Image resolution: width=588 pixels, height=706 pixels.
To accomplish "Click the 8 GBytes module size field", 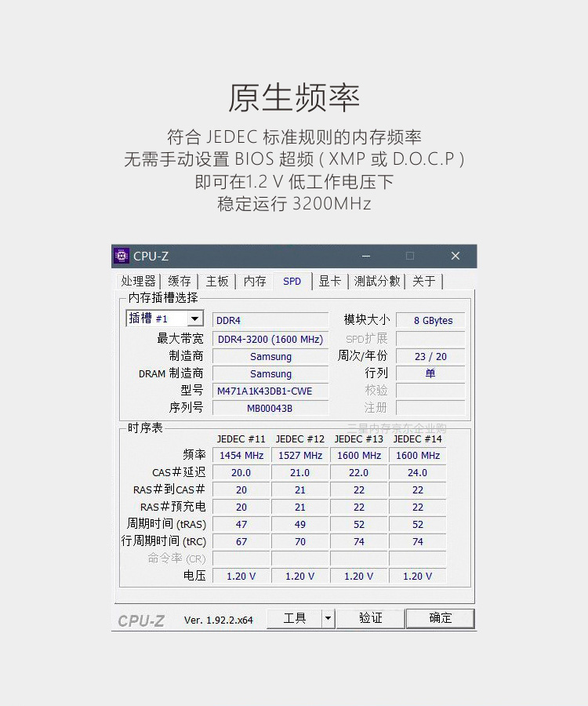I will (x=430, y=321).
